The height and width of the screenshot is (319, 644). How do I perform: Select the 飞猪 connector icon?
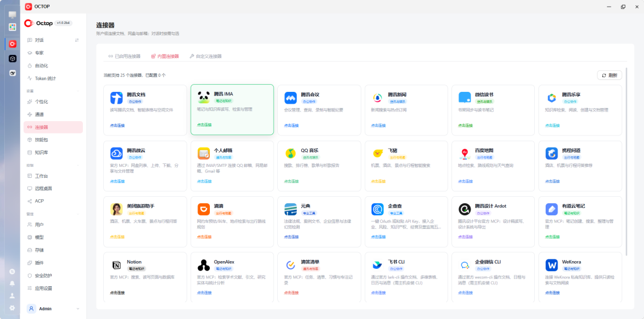tap(378, 154)
